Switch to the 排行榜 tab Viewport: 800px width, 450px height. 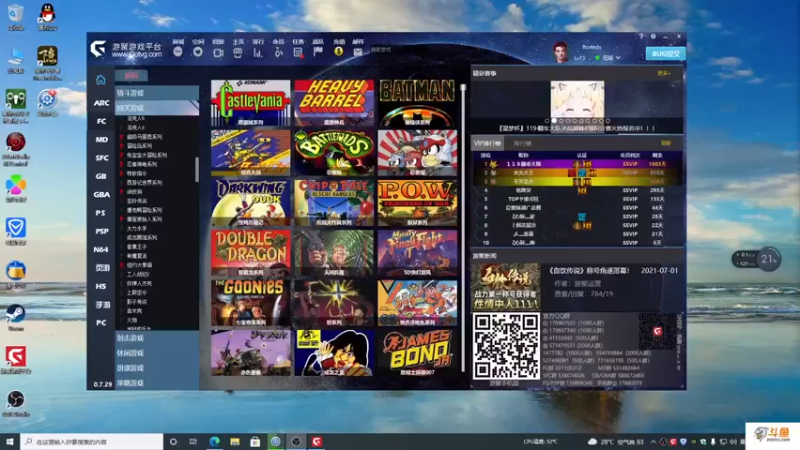point(522,143)
